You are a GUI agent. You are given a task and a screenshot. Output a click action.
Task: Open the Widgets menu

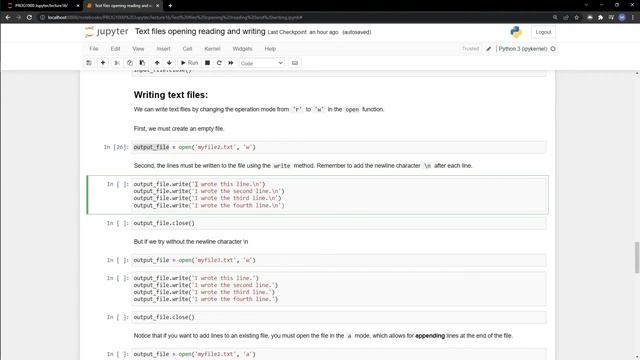click(242, 49)
